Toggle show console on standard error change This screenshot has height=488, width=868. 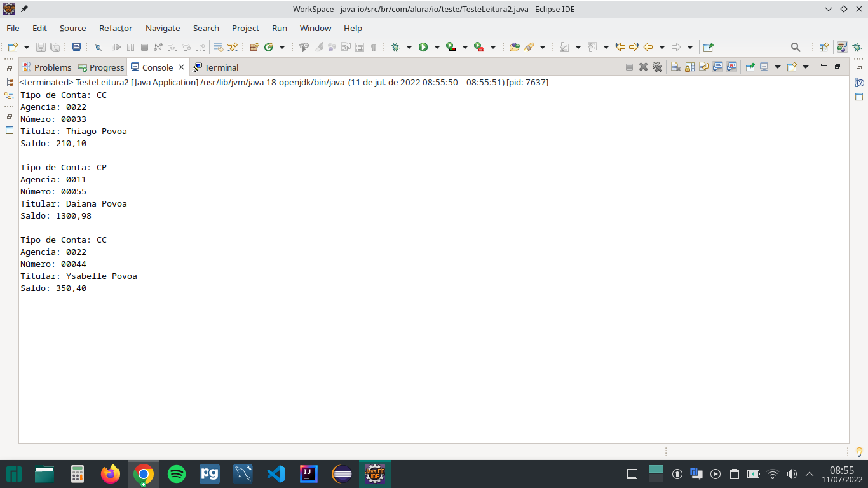[731, 67]
